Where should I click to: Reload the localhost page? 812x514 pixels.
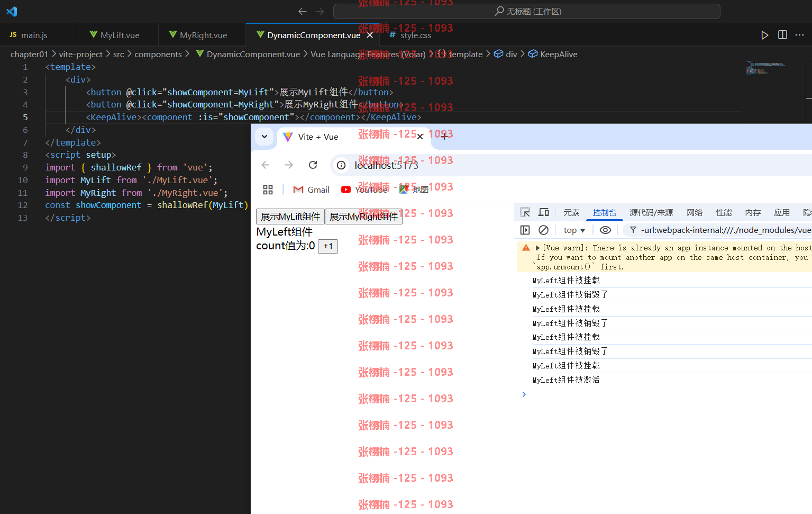[313, 165]
